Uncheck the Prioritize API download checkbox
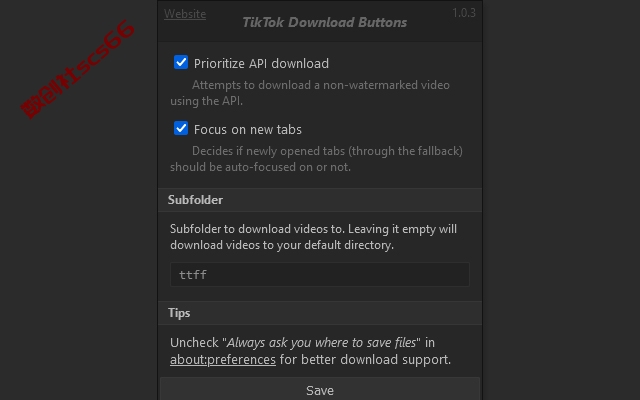The height and width of the screenshot is (400, 640). 181,62
